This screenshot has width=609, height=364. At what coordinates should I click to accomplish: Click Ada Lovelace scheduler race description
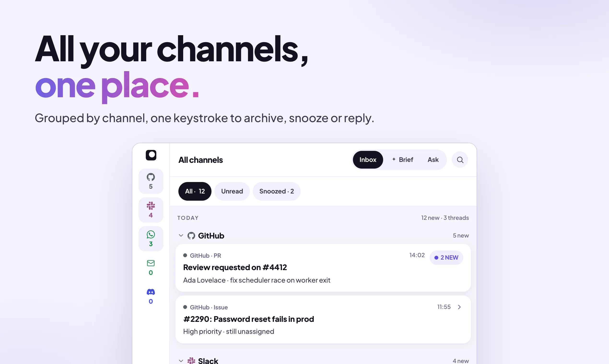click(257, 280)
